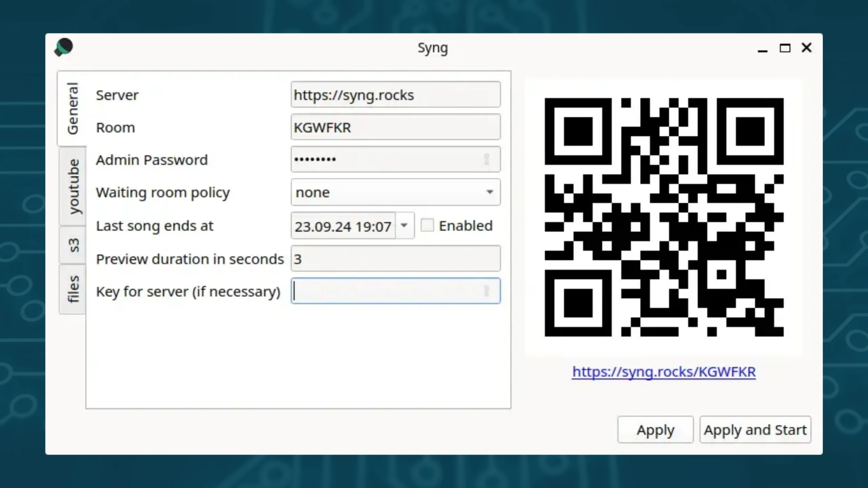Click into the Server input field
Screen dimensions: 868x488
coord(395,95)
